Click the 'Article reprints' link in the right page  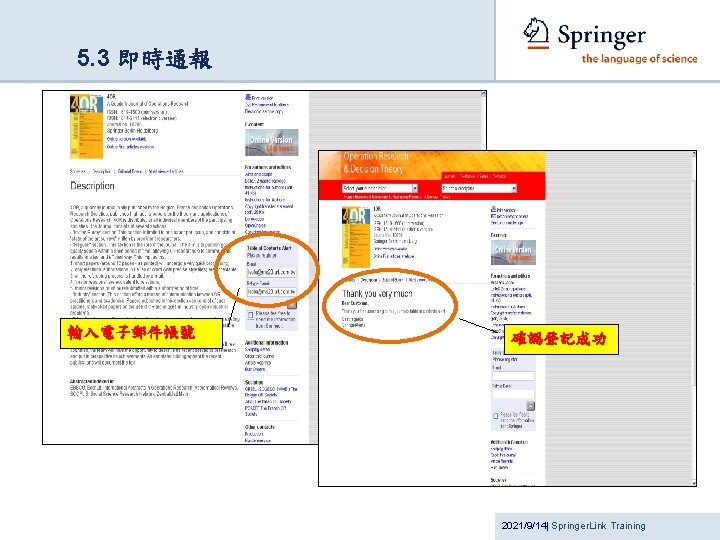click(502, 461)
